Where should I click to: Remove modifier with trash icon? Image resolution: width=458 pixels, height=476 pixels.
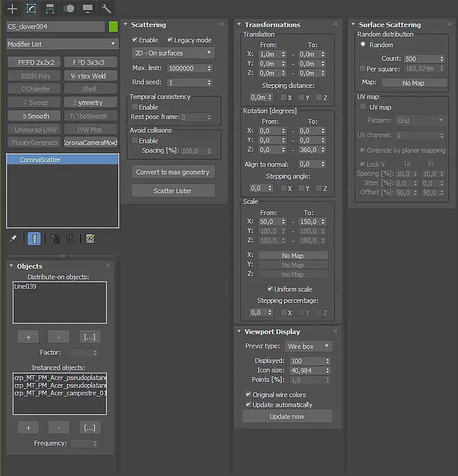point(69,239)
